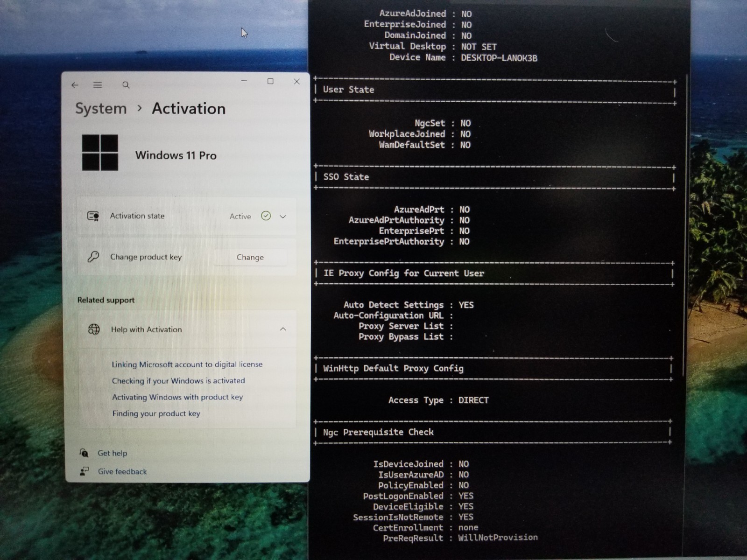Minimize the Settings window
Viewport: 747px width, 560px height.
pyautogui.click(x=244, y=81)
